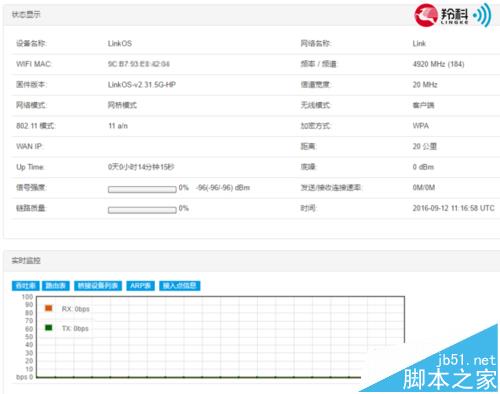Click inside the throughput chart area
Viewport: 500px width, 394px height.
(220, 337)
